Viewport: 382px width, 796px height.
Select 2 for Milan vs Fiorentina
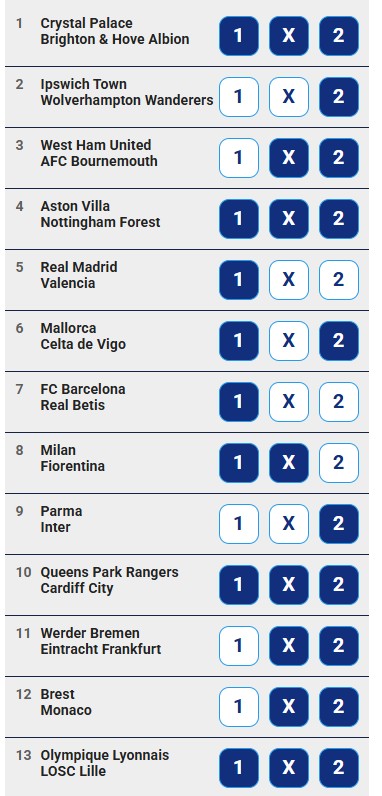339,463
